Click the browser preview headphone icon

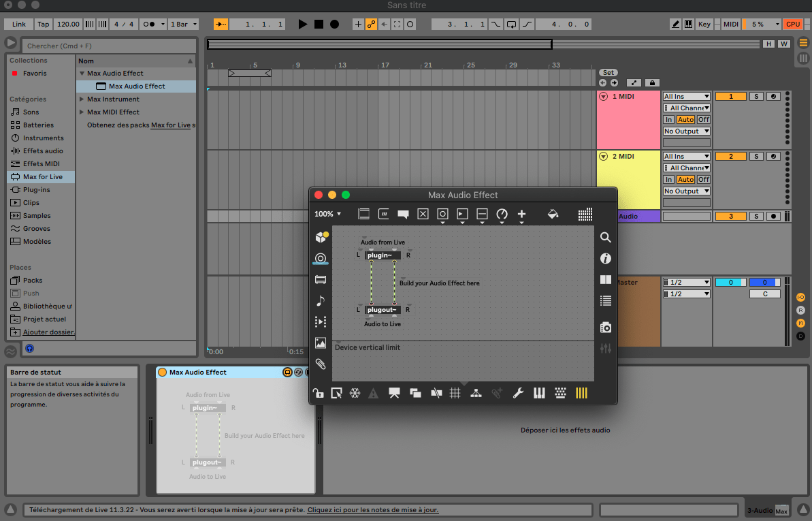tap(29, 349)
